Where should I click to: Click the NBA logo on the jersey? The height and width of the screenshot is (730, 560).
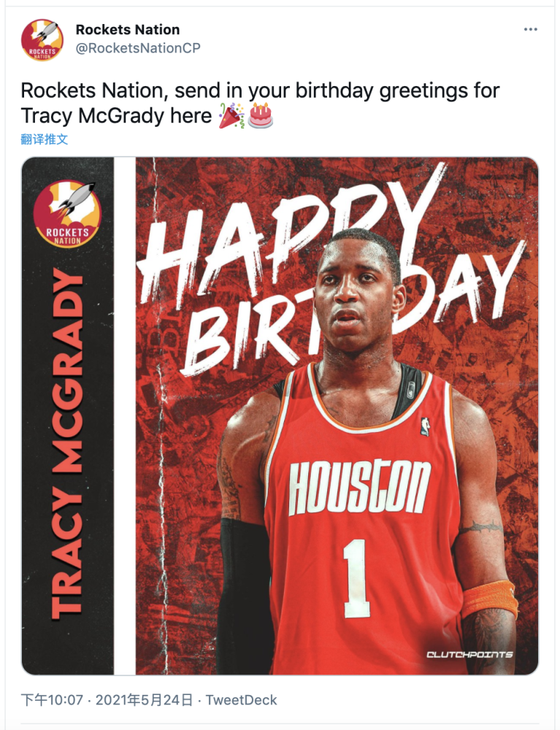point(425,426)
